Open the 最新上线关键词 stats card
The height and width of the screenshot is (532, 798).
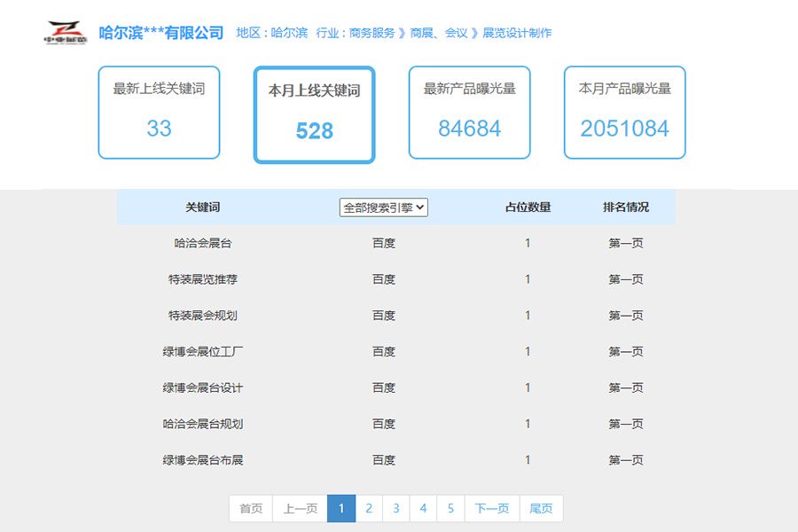click(x=158, y=111)
